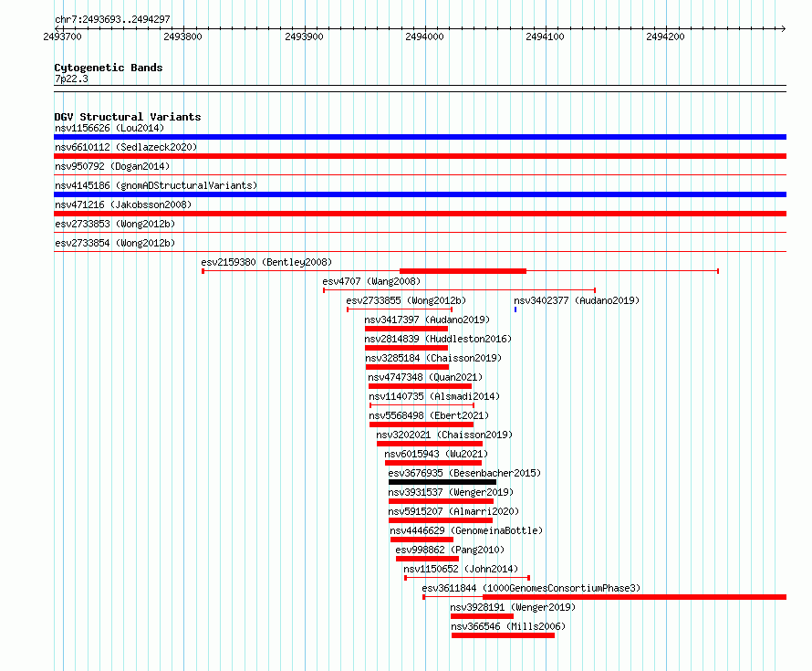Select the nsv4747348 (Quan2021) red bar
Viewport: 812px width, 671px height.
(x=420, y=386)
